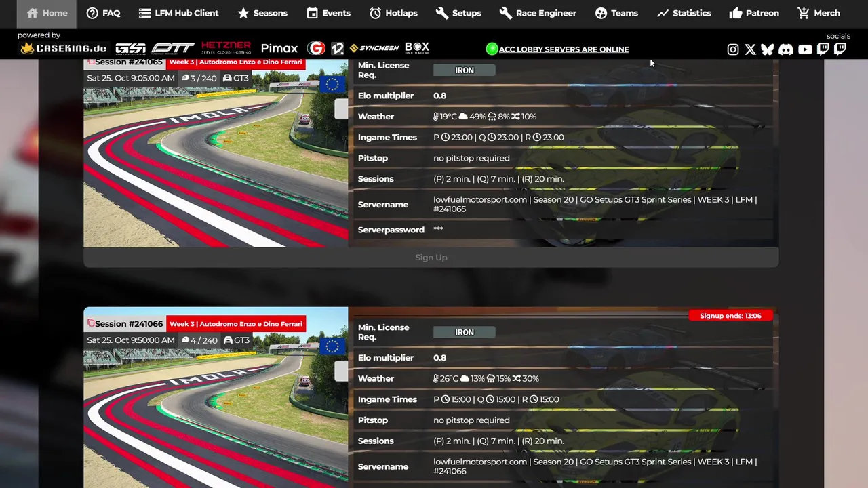Open Session #241066 title
This screenshot has height=488, width=868.
[129, 323]
